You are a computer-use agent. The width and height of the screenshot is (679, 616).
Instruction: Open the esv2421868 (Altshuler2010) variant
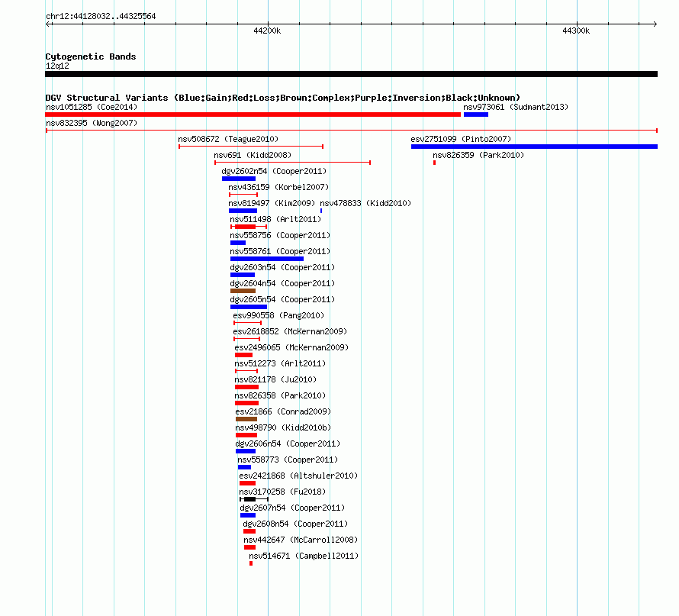click(x=247, y=483)
